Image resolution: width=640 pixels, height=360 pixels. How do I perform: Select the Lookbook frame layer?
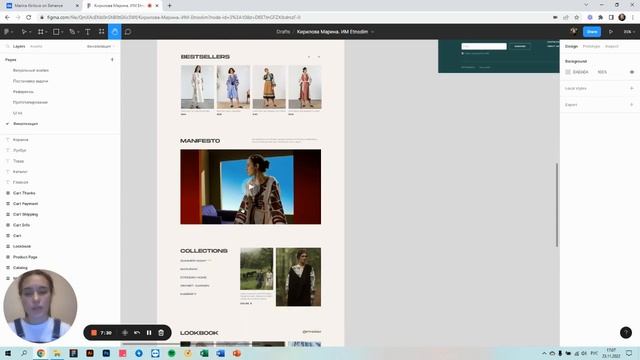[22, 247]
